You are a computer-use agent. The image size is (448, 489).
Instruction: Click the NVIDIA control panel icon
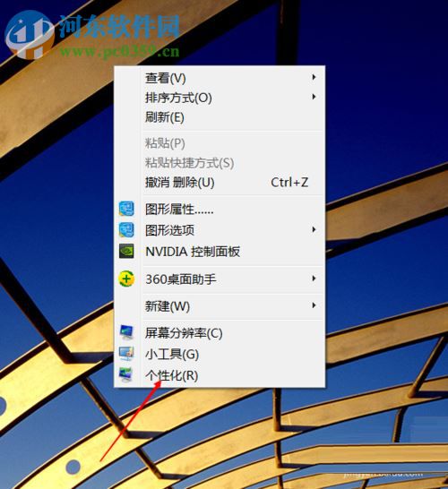tap(126, 251)
